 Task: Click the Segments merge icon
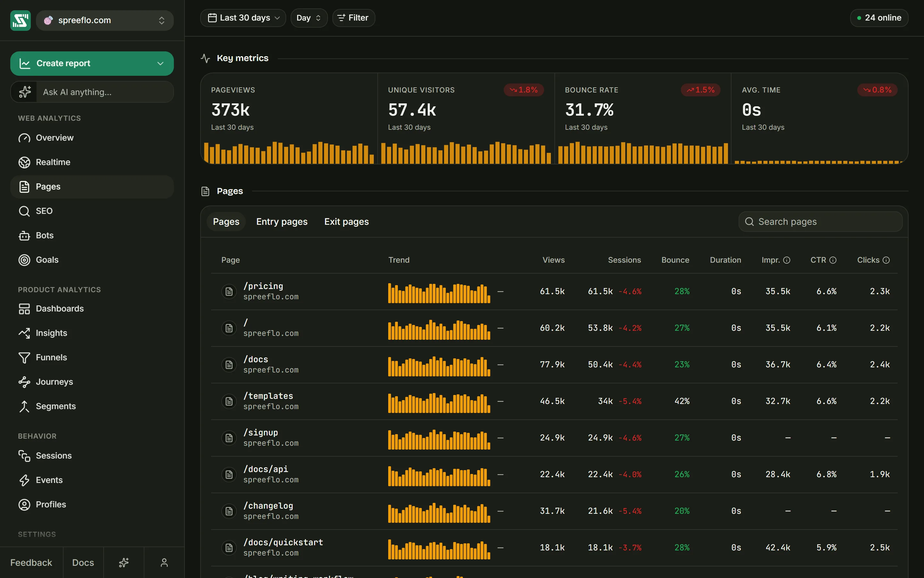point(24,406)
